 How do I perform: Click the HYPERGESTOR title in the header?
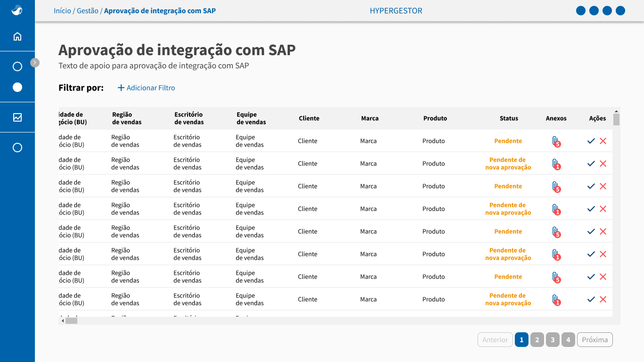click(396, 10)
